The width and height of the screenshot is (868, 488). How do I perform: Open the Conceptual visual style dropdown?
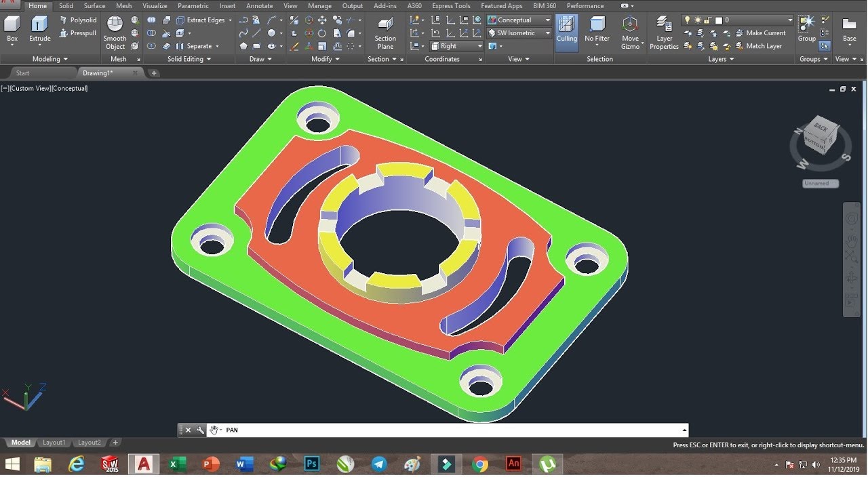[x=519, y=20]
